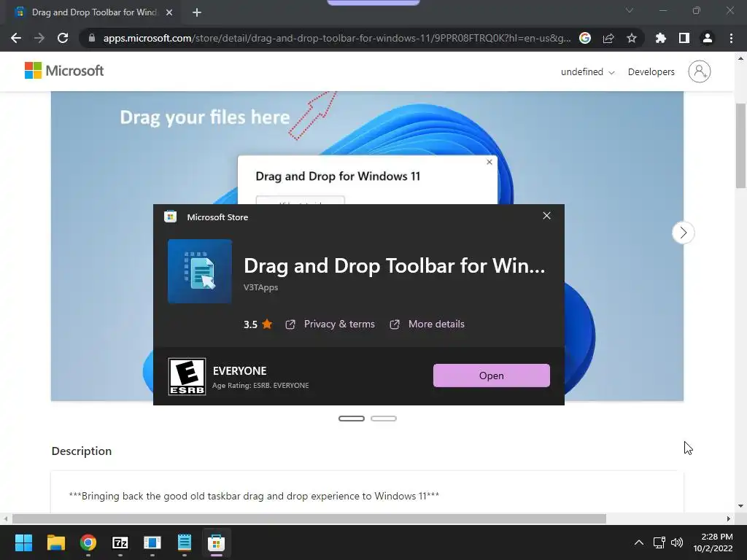Open a new browser tab
This screenshot has width=747, height=560.
tap(197, 12)
